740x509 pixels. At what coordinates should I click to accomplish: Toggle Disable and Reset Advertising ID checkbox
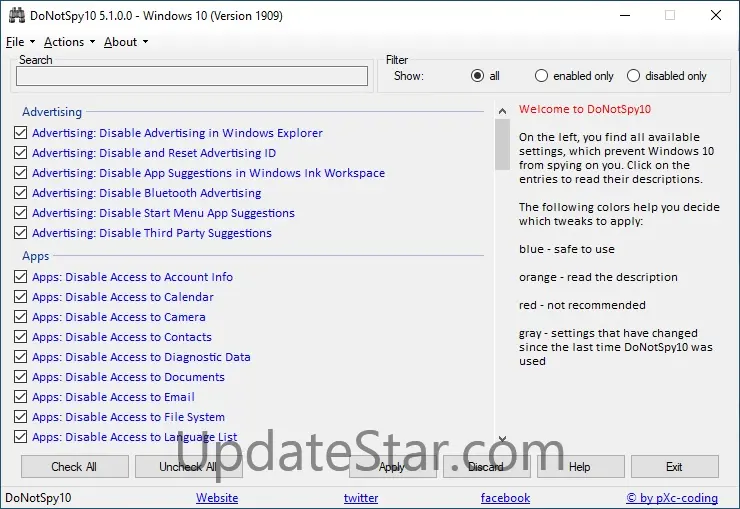click(x=20, y=153)
